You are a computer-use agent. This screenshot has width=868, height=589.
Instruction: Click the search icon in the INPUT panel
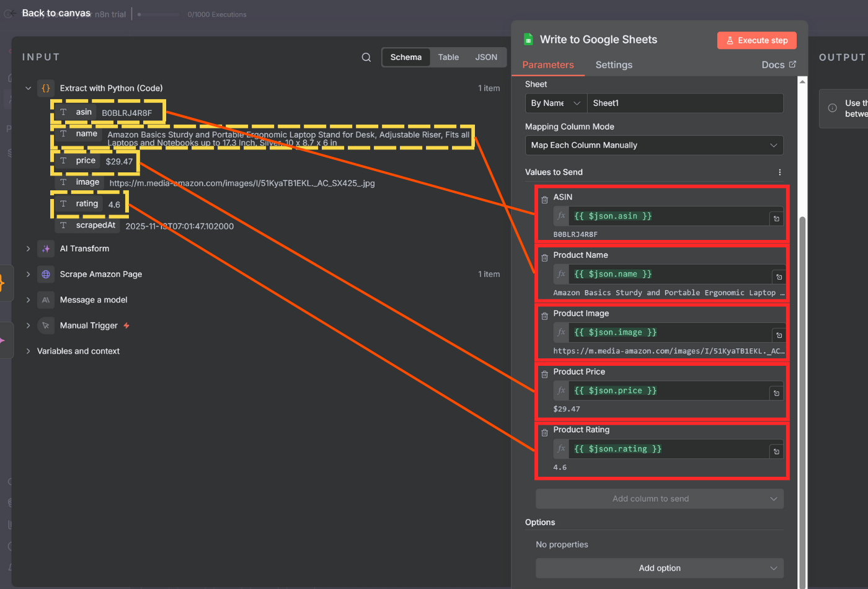point(366,56)
